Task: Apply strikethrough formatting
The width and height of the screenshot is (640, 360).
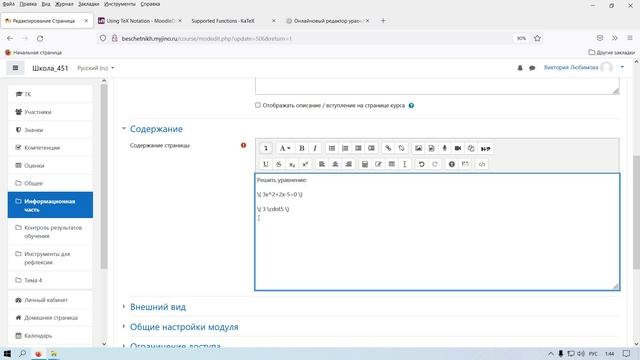Action: coord(279,164)
